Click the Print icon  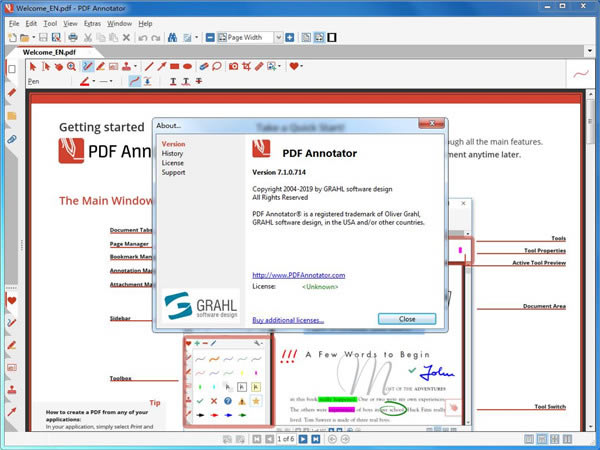(73, 38)
